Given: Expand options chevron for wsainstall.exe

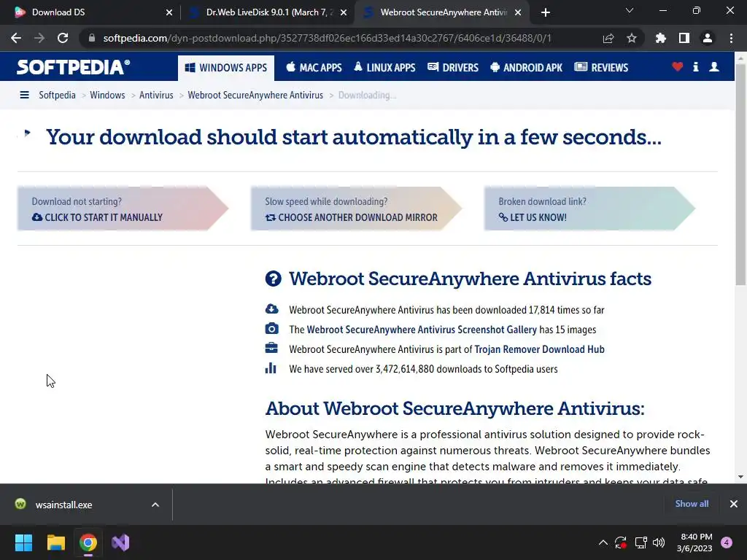Looking at the screenshot, I should pyautogui.click(x=155, y=505).
